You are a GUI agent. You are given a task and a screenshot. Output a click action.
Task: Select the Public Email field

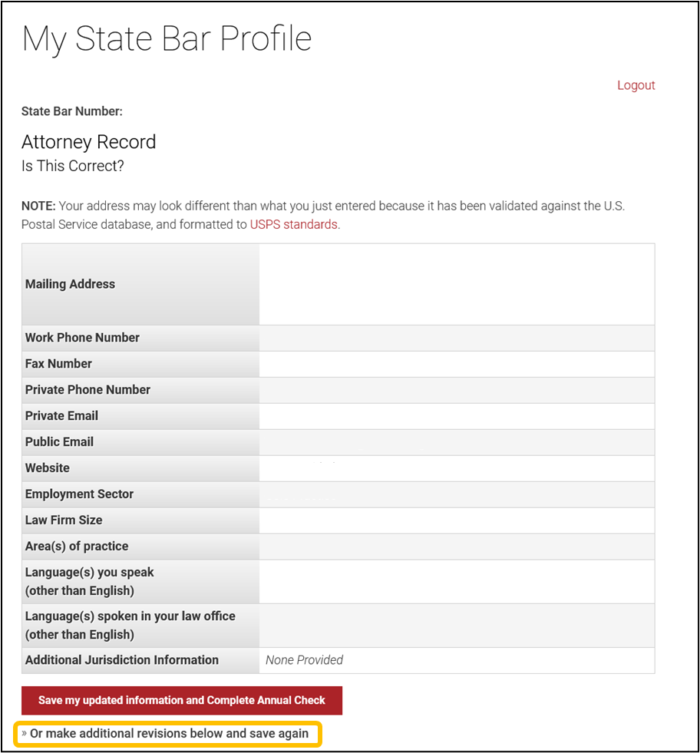point(456,442)
